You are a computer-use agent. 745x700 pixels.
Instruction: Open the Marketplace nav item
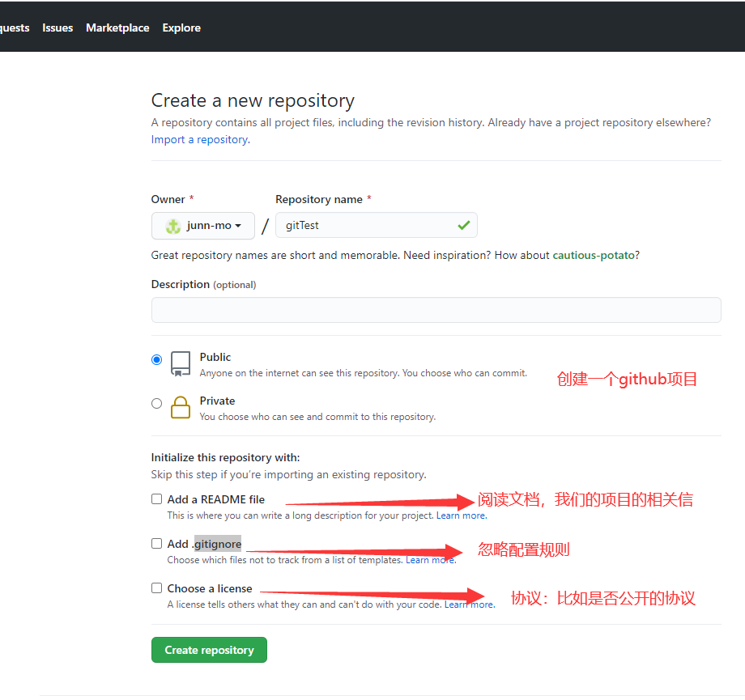coord(117,28)
